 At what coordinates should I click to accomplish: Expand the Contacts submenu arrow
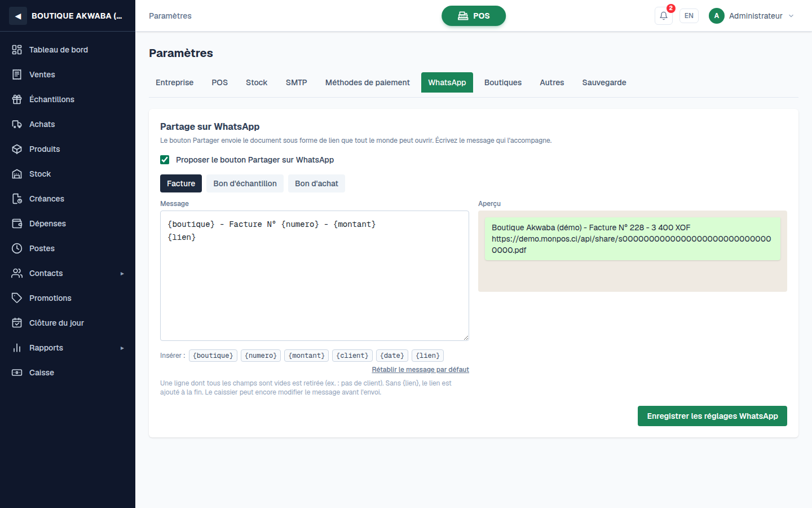tap(122, 274)
